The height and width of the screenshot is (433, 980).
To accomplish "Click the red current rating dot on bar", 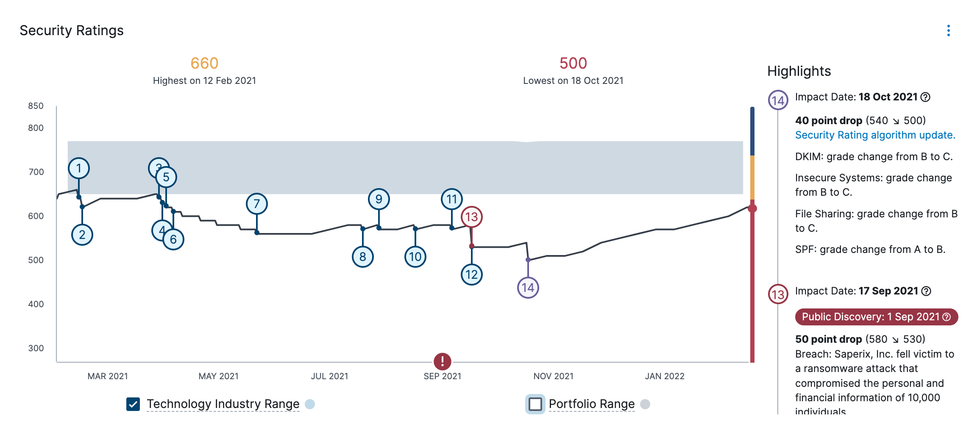I will pos(752,208).
